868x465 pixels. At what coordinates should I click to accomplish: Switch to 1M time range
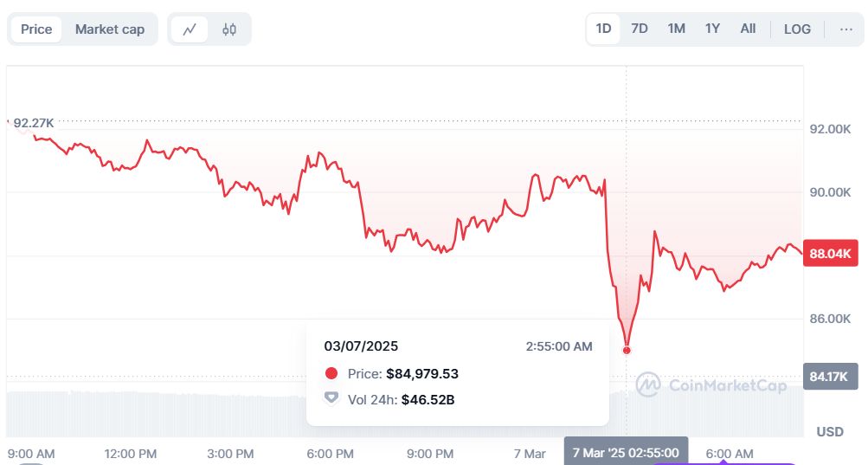click(x=676, y=29)
